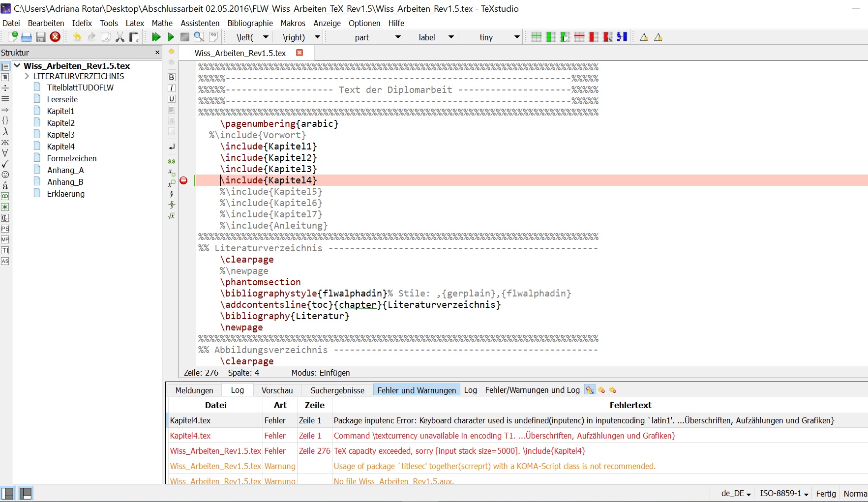The height and width of the screenshot is (502, 868).
Task: Toggle the left side panel via bottom-left icon
Action: 7,493
